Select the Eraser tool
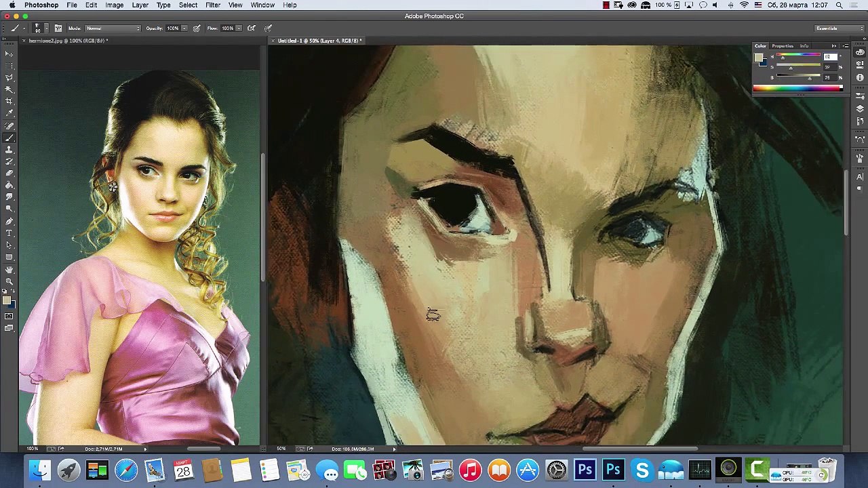 [x=9, y=173]
